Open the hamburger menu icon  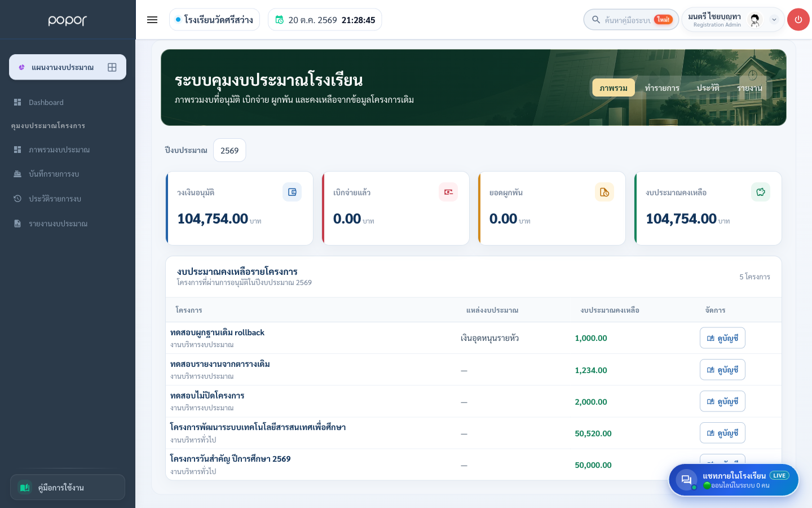[x=152, y=20]
